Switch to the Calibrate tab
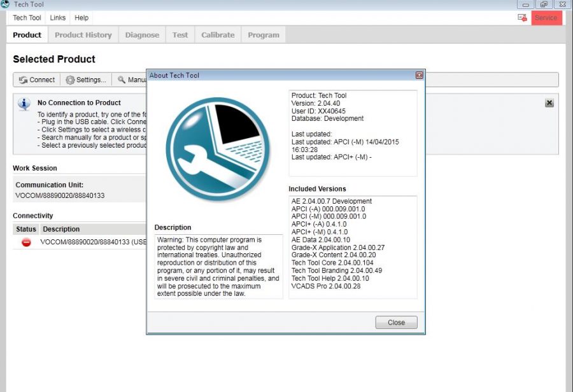Screen dimensions: 573x392 pos(218,34)
